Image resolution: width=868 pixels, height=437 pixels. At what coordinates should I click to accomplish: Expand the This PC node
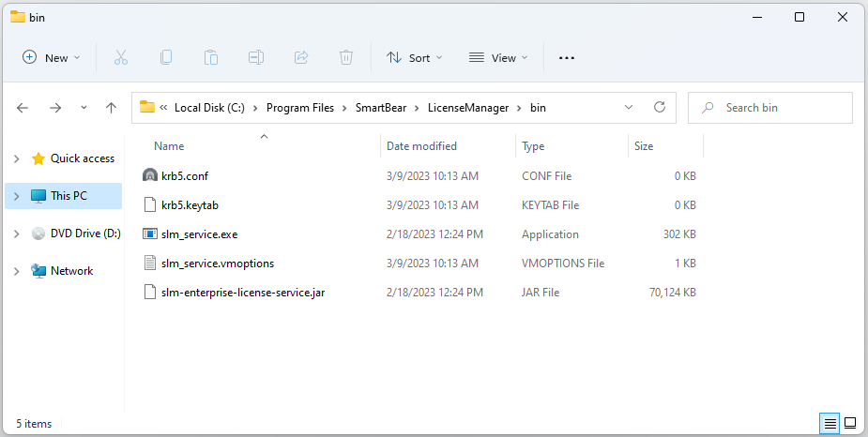click(16, 196)
